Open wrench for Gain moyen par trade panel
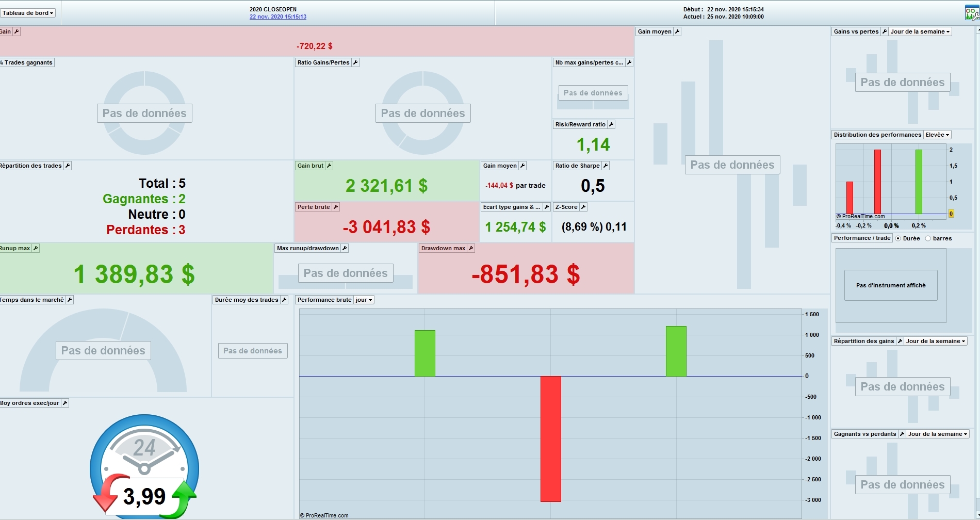Image resolution: width=980 pixels, height=520 pixels. [522, 166]
